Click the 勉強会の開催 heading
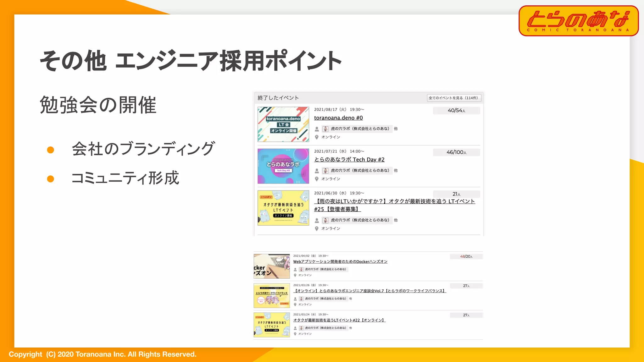The height and width of the screenshot is (362, 644). point(98,105)
